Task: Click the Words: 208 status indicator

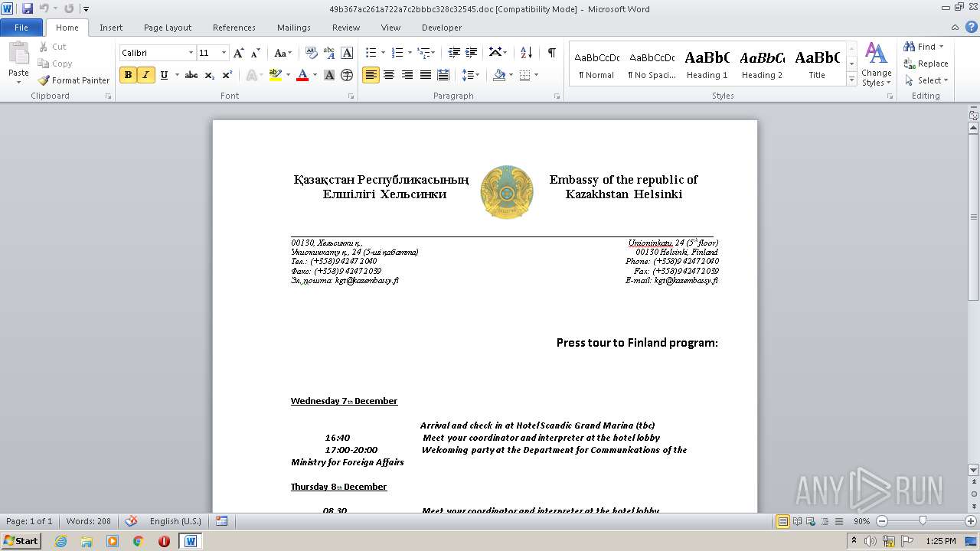Action: pyautogui.click(x=88, y=521)
